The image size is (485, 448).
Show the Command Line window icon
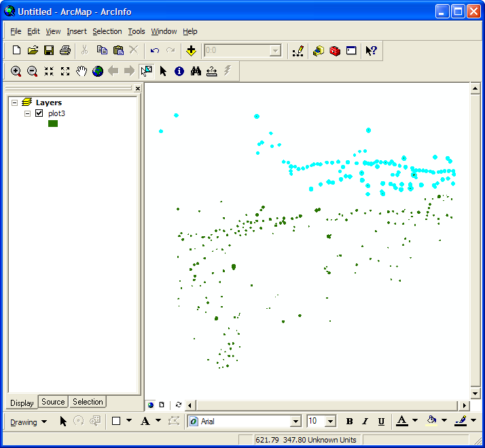pos(351,50)
